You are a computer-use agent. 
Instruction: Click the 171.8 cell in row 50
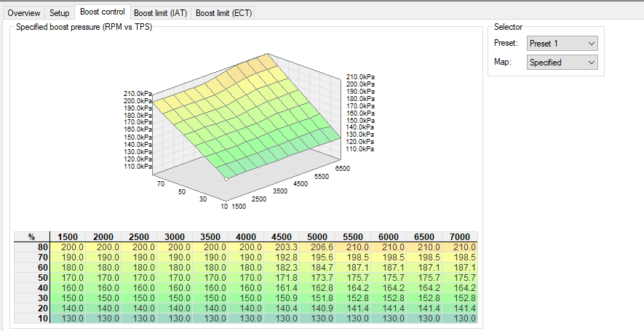[x=282, y=278]
